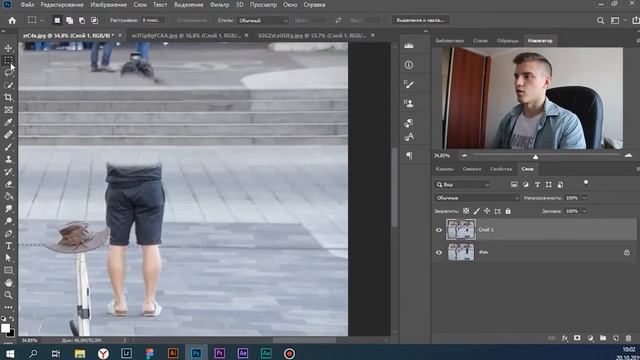Create a new group folder icon

(603, 338)
